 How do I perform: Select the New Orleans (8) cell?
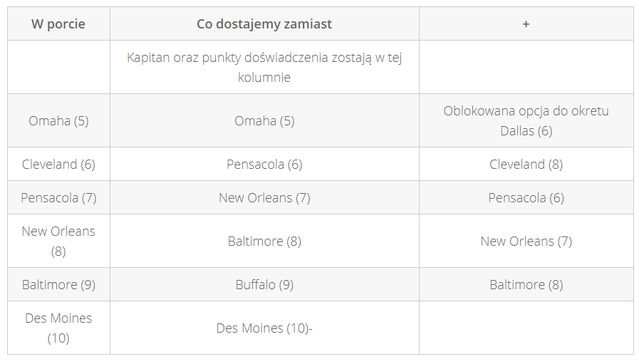58,241
